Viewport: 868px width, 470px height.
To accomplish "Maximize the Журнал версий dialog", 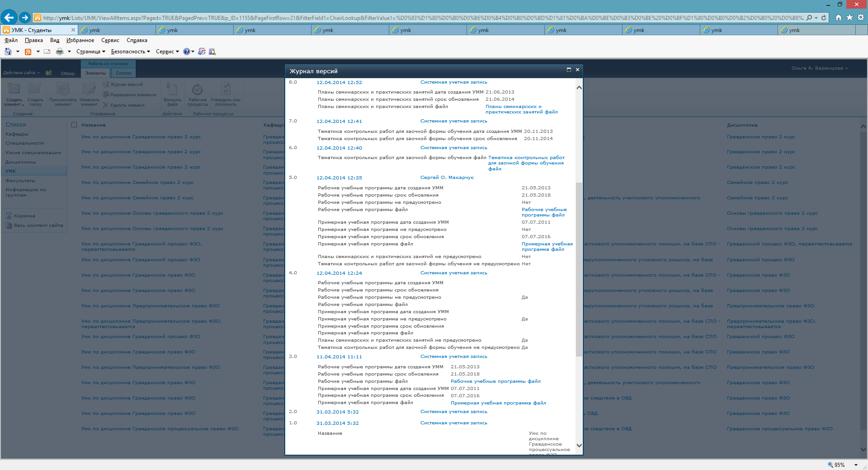I will coord(569,70).
